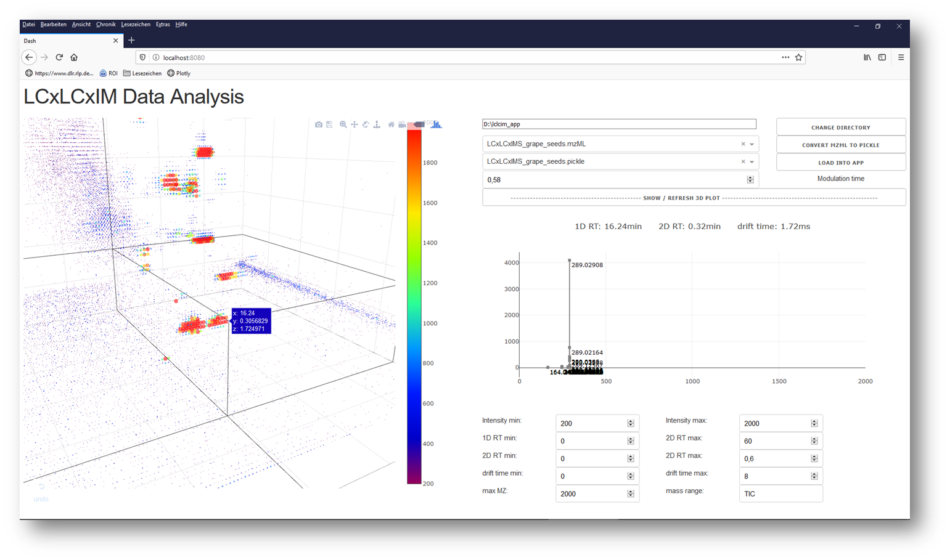The image size is (950, 560).
Task: Expand the pickle file dropdown list
Action: coord(751,161)
